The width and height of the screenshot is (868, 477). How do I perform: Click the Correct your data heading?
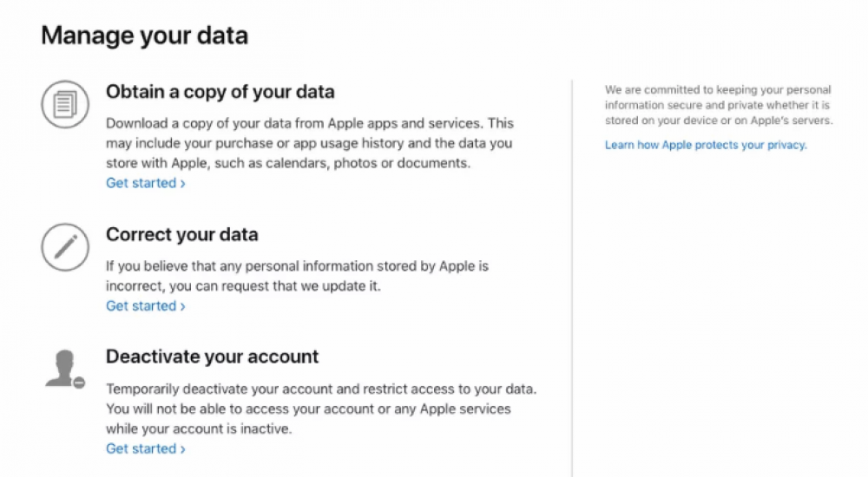click(x=181, y=234)
